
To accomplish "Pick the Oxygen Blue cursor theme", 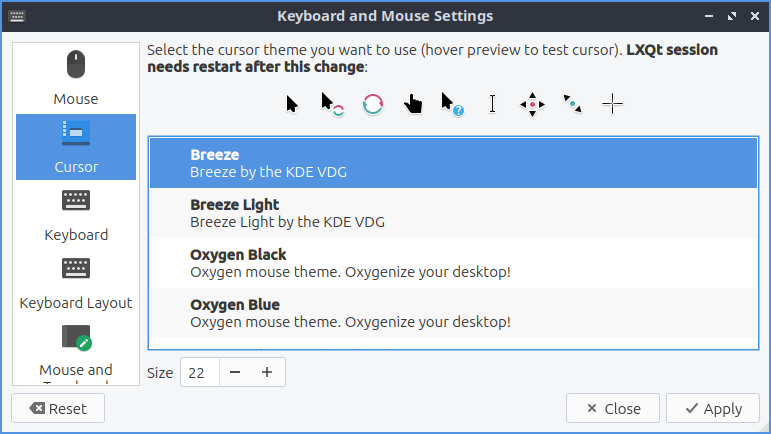I will 453,313.
